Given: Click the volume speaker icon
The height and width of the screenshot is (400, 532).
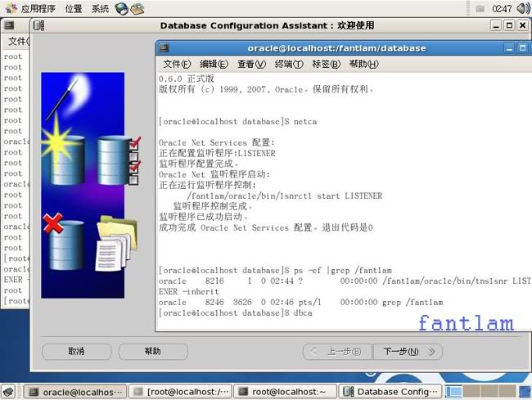Looking at the screenshot, I should pos(523,8).
